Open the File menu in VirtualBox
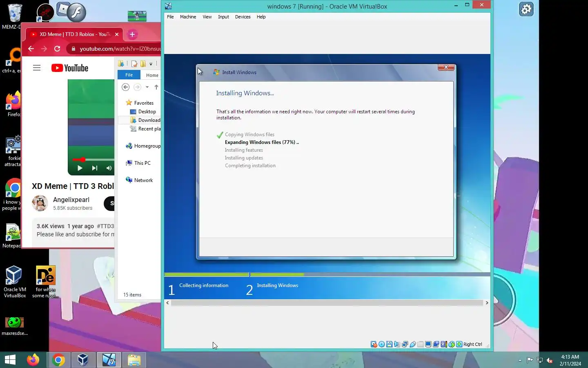 click(x=170, y=17)
